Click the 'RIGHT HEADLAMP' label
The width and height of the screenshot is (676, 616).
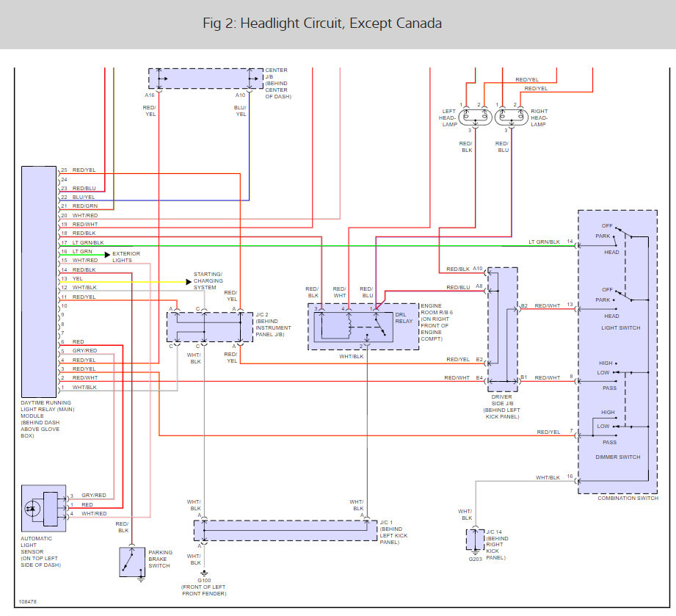539,117
